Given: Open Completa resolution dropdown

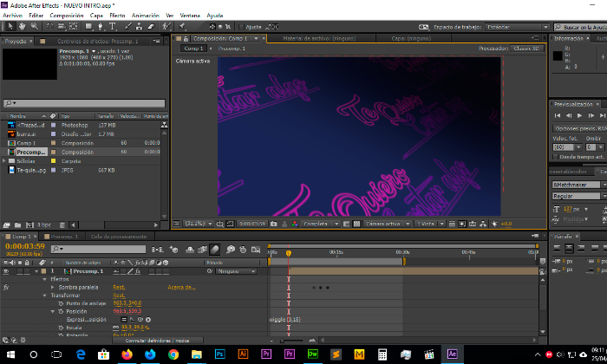Looking at the screenshot, I should 321,224.
